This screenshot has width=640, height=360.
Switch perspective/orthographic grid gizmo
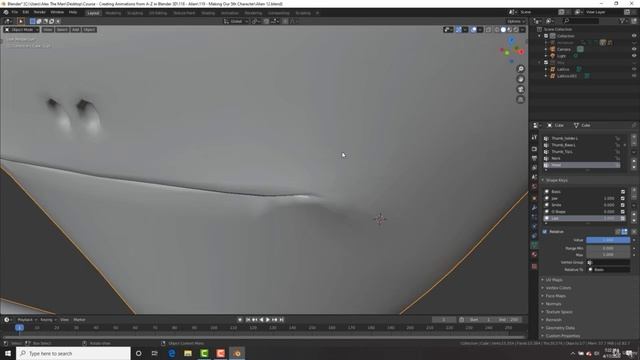520,100
